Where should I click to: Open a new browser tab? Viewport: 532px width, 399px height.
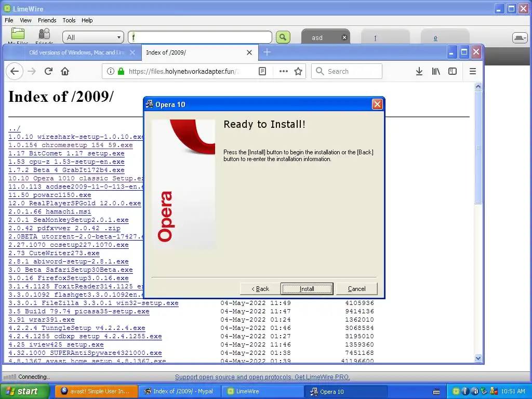(267, 52)
